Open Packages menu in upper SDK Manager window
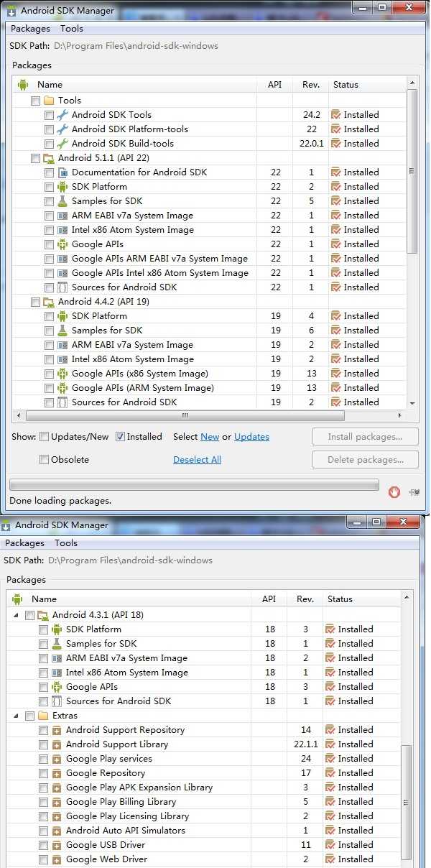Viewport: 431px width, 868px height. (30, 29)
